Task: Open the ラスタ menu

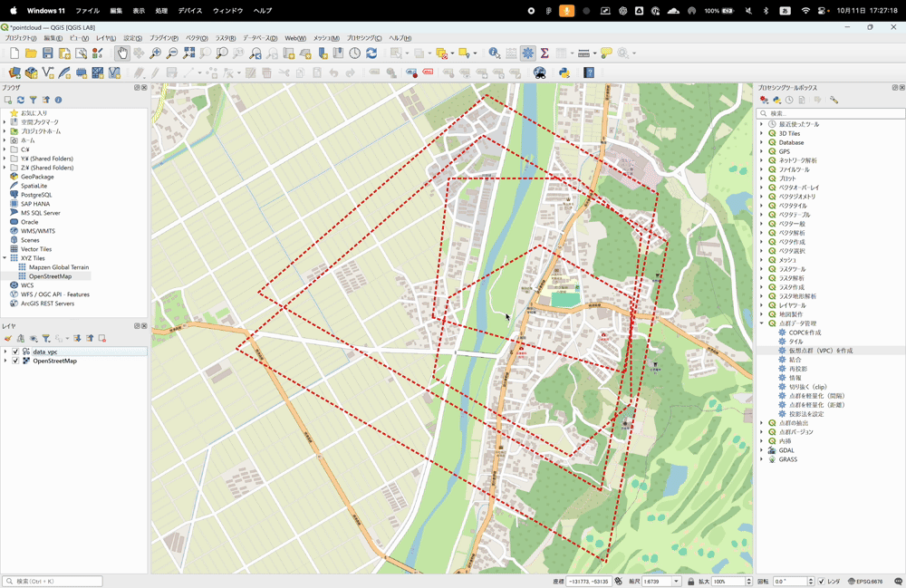Action: click(x=226, y=38)
